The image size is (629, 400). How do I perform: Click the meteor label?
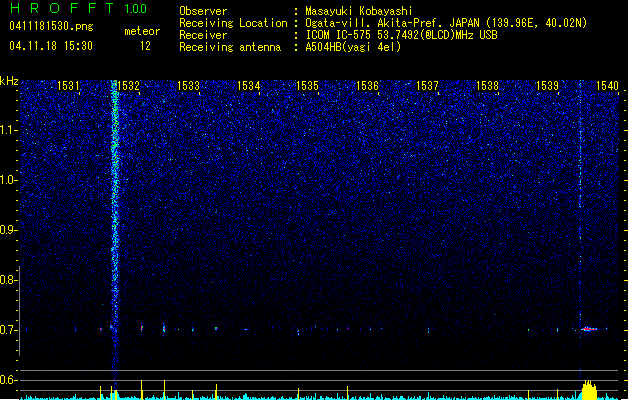(x=142, y=31)
